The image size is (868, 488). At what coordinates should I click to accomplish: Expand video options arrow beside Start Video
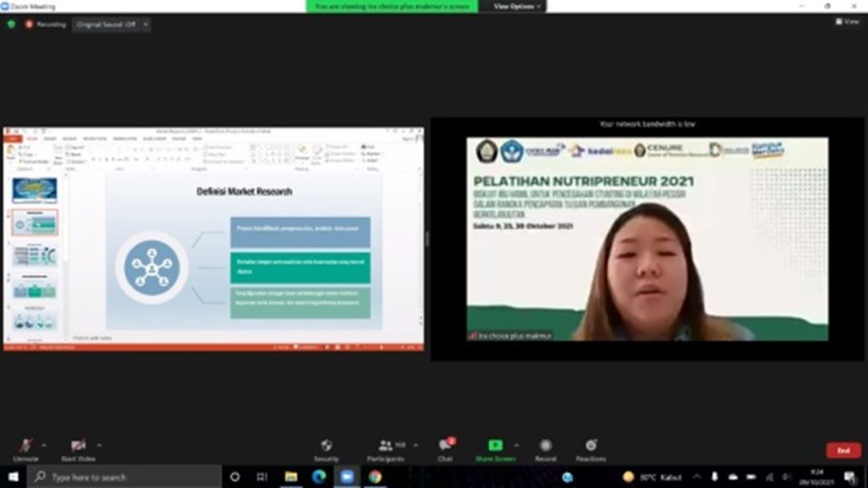click(99, 444)
